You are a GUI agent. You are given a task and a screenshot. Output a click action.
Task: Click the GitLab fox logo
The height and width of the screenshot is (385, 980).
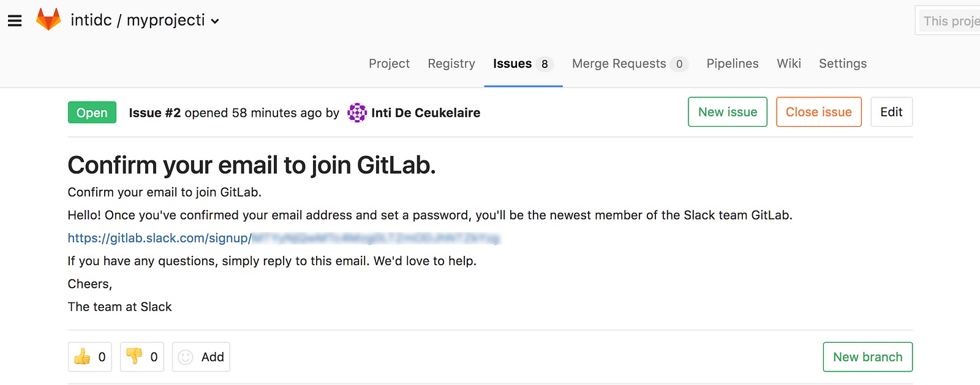click(48, 20)
